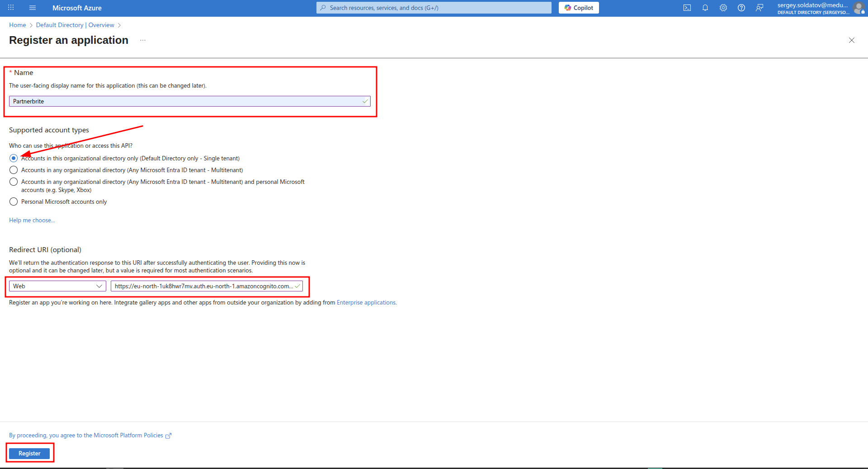
Task: Click the Supported account types heading
Action: tap(49, 130)
